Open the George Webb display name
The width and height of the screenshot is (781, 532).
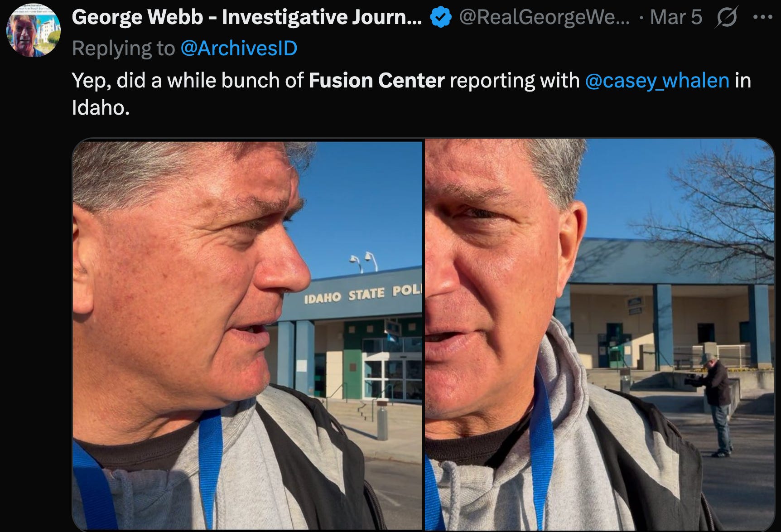(246, 18)
